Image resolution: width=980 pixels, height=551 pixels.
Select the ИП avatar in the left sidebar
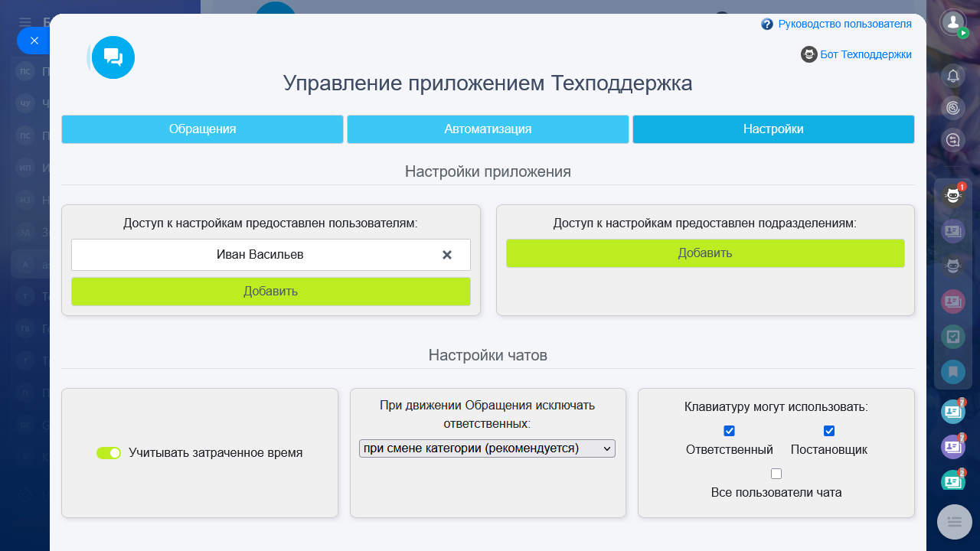25,168
